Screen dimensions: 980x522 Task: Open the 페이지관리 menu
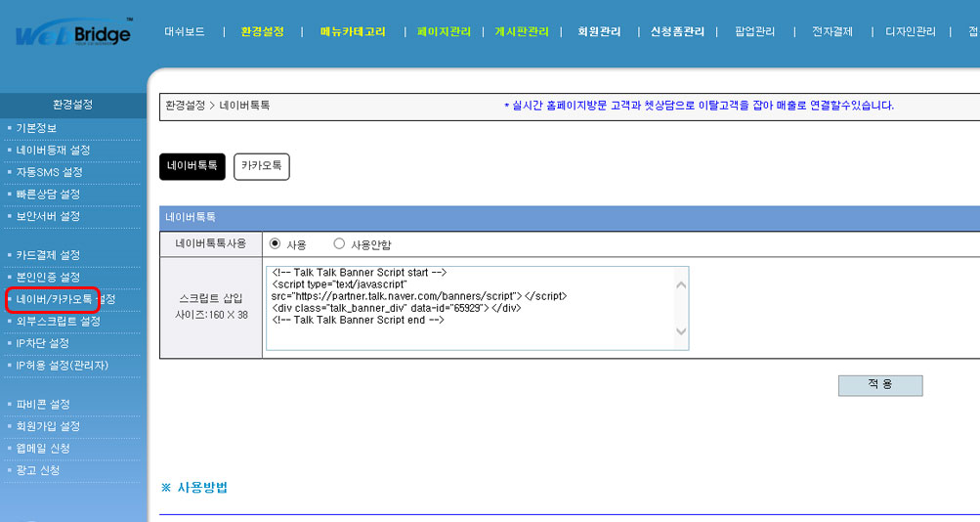(444, 31)
